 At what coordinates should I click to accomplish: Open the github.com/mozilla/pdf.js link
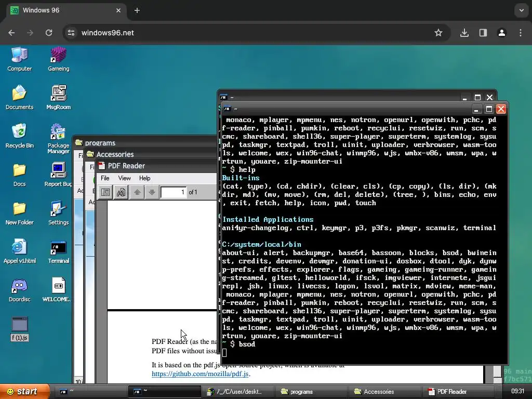point(200,374)
